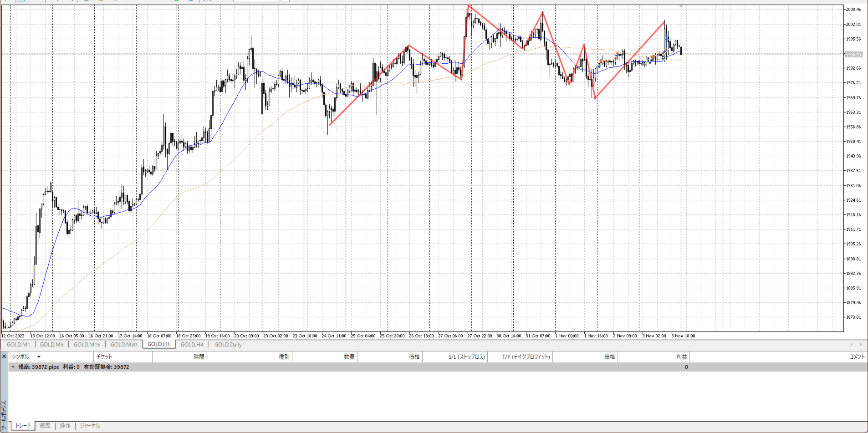Select the GOLD,M15 chart tab
This screenshot has height=433, width=868.
point(87,345)
